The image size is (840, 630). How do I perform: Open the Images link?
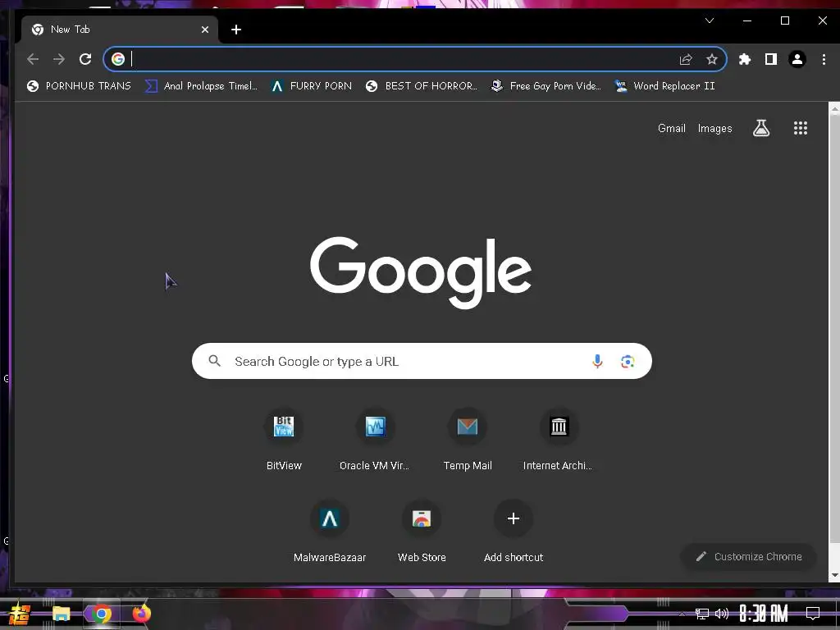click(x=714, y=129)
